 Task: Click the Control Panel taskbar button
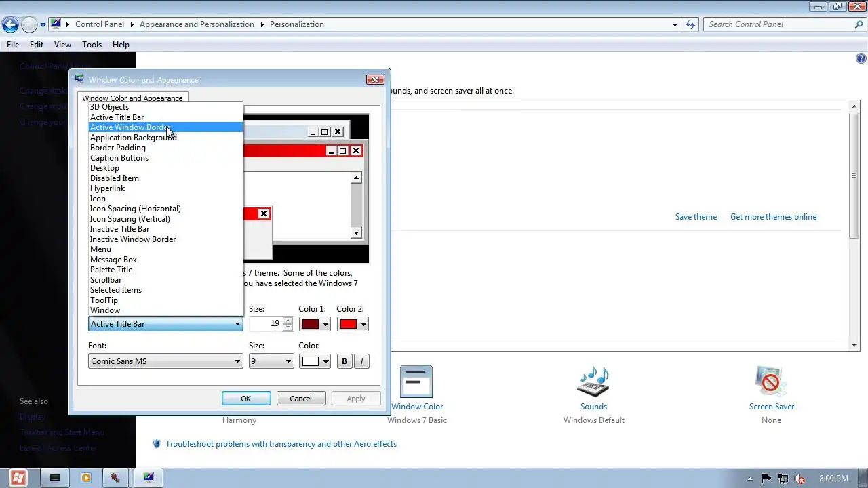[149, 478]
